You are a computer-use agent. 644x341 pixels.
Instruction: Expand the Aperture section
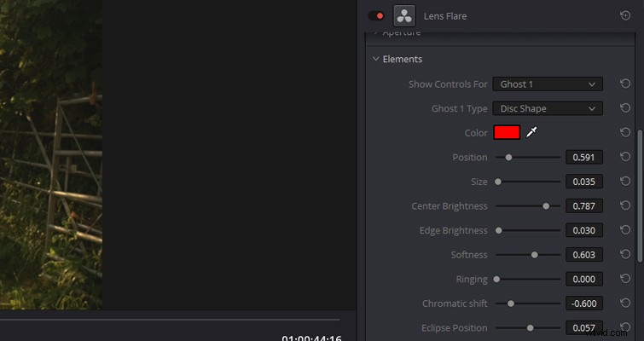[x=376, y=32]
